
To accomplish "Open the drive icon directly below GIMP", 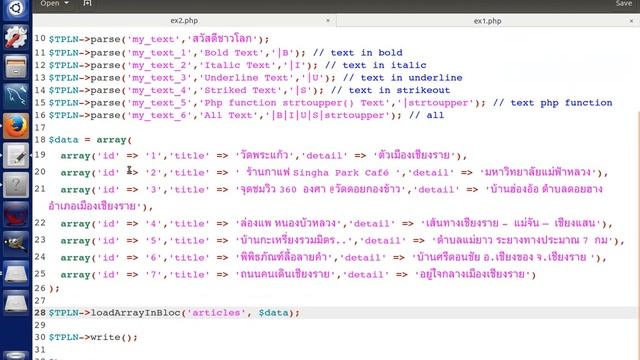I will (x=16, y=273).
